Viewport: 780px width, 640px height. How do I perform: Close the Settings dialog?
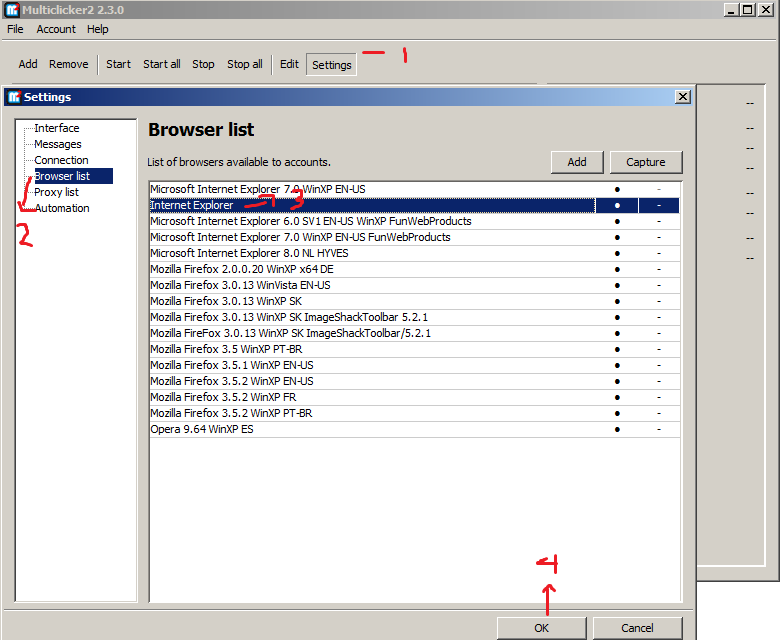point(683,96)
